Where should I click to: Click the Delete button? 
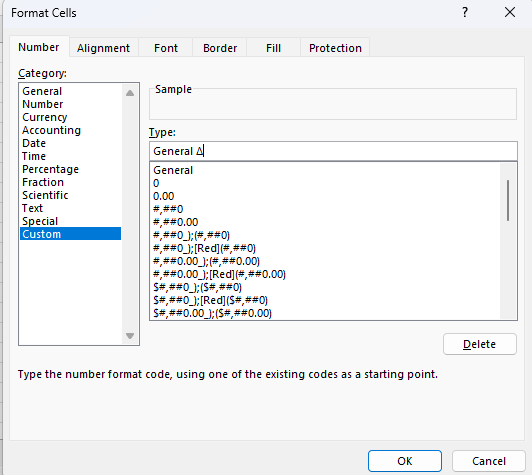[480, 344]
